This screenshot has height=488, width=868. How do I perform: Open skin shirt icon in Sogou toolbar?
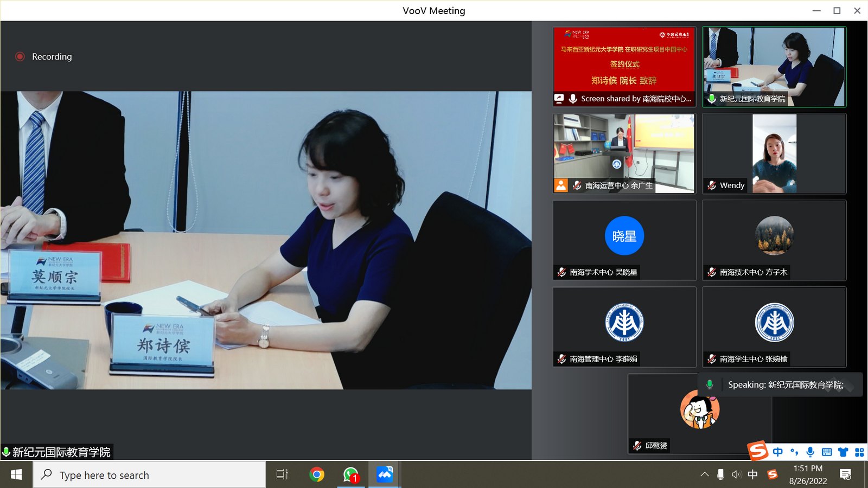click(x=843, y=452)
